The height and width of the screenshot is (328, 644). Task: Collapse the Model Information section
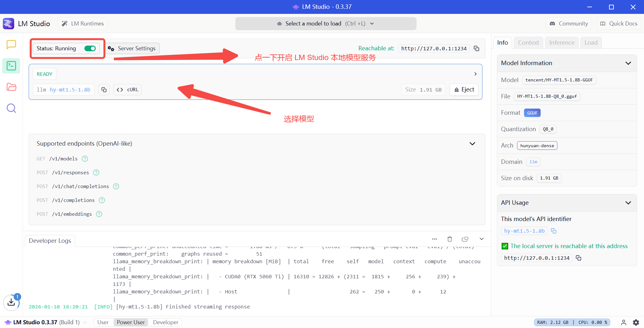click(628, 63)
